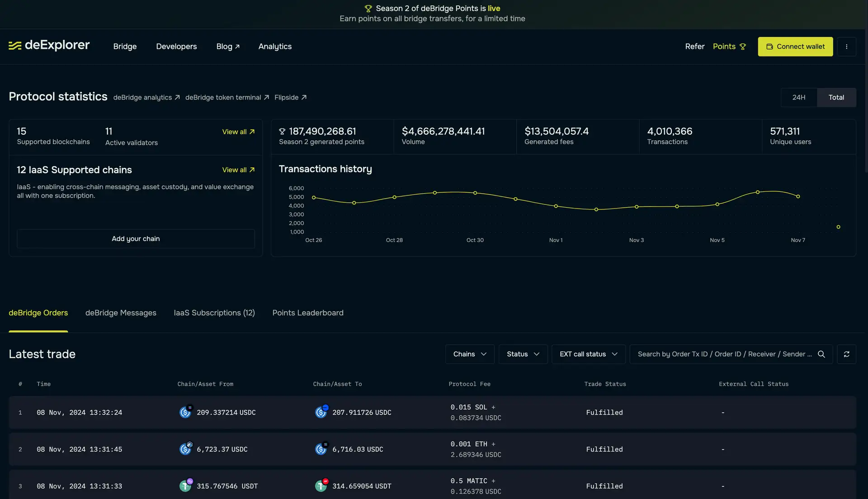
Task: Open the Points Leaderboard tab
Action: click(x=308, y=313)
